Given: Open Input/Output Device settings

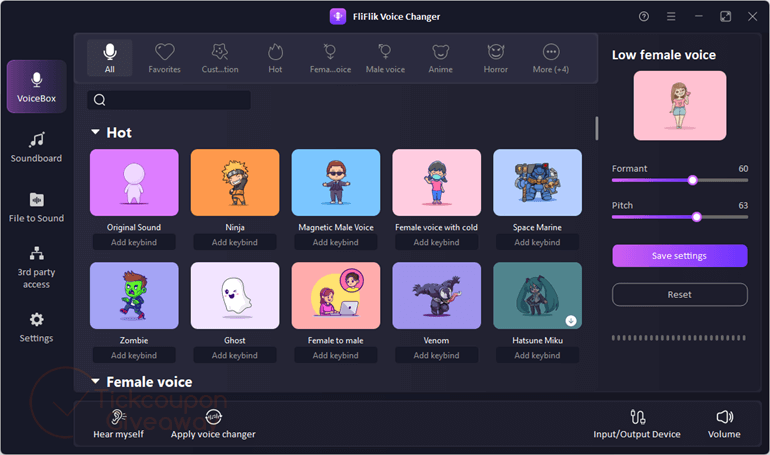Looking at the screenshot, I should click(x=637, y=424).
